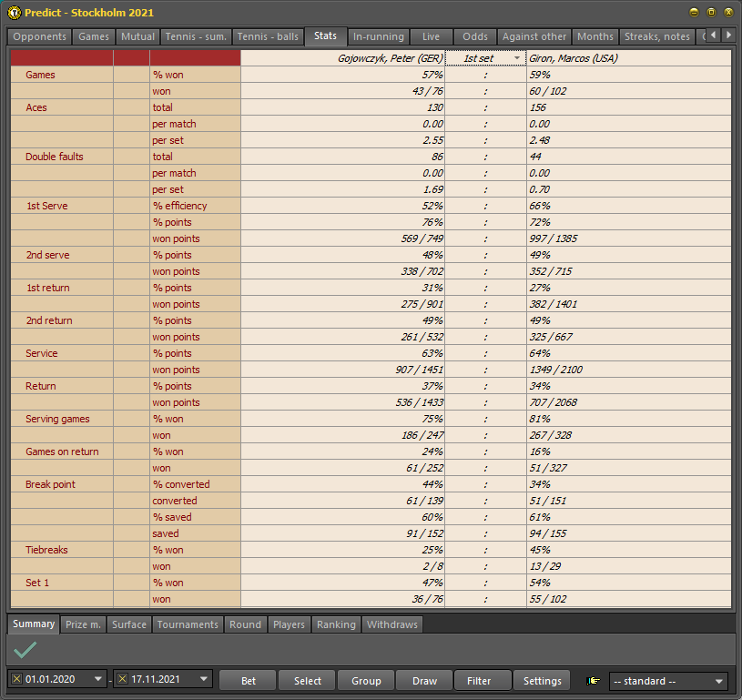The height and width of the screenshot is (700, 742).
Task: Expand the end date 17.11.2021 picker
Action: [203, 680]
